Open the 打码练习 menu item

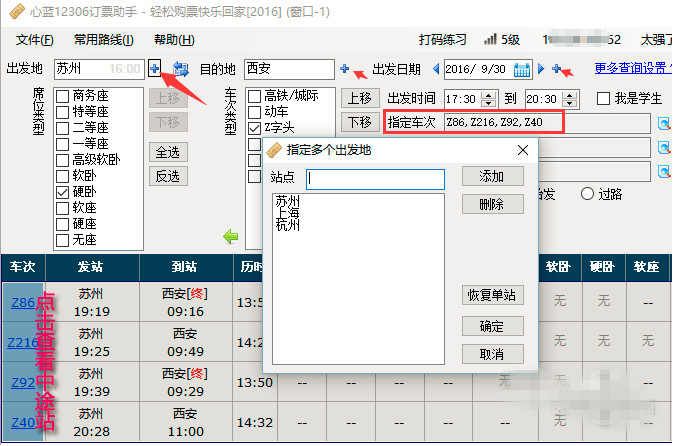click(442, 40)
